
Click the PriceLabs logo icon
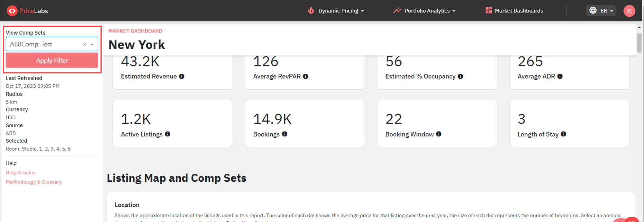(x=12, y=11)
